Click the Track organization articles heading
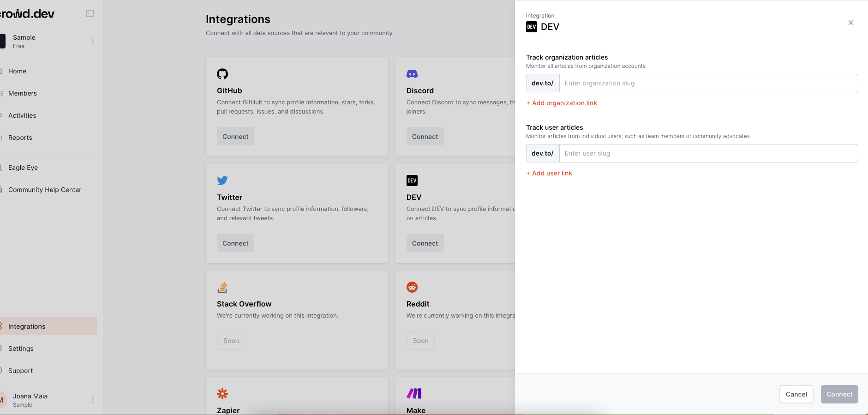Screen dimensions: 868x415 click(567, 57)
